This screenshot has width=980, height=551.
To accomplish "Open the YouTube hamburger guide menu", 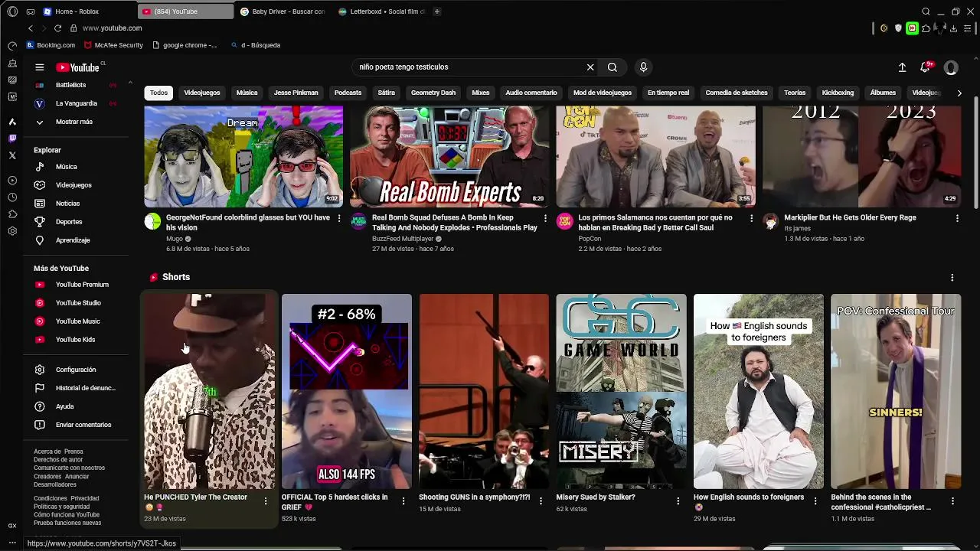I will click(40, 67).
